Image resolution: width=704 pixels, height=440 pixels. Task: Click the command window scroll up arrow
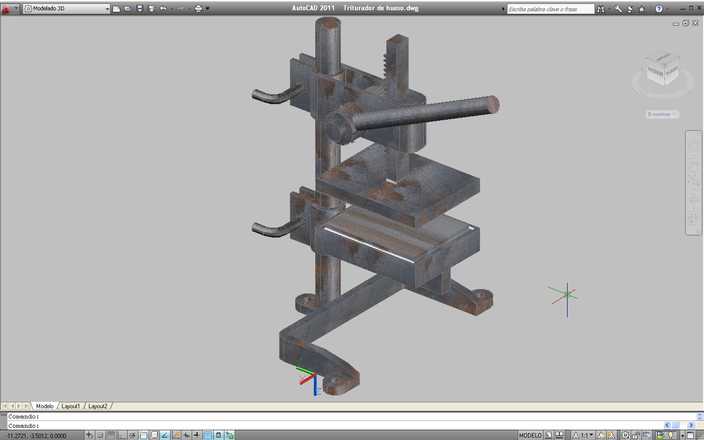tap(700, 416)
